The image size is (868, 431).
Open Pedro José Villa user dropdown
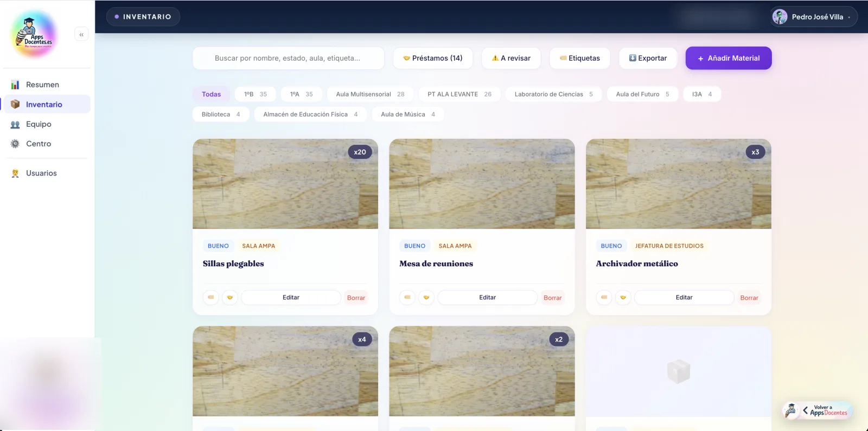tap(814, 17)
